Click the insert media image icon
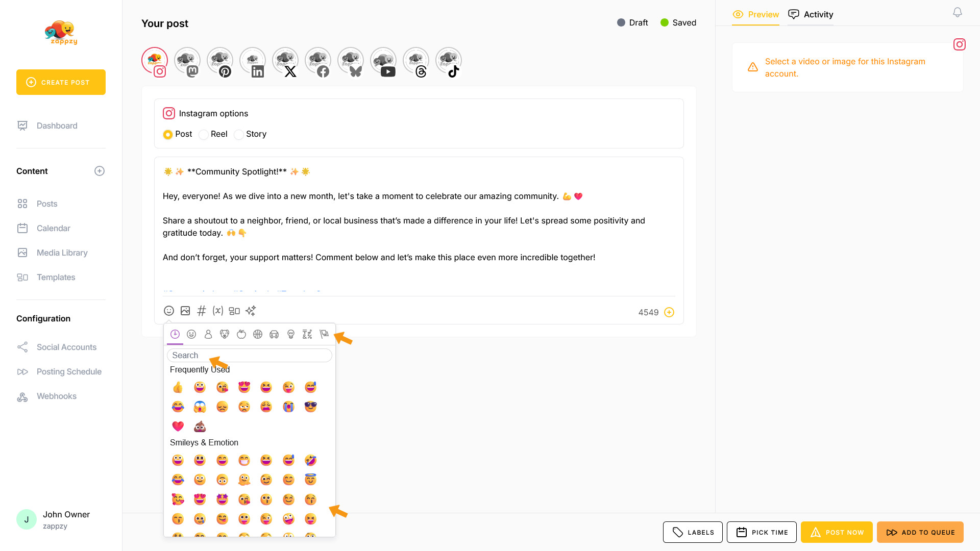Viewport: 980px width, 551px height. (185, 311)
